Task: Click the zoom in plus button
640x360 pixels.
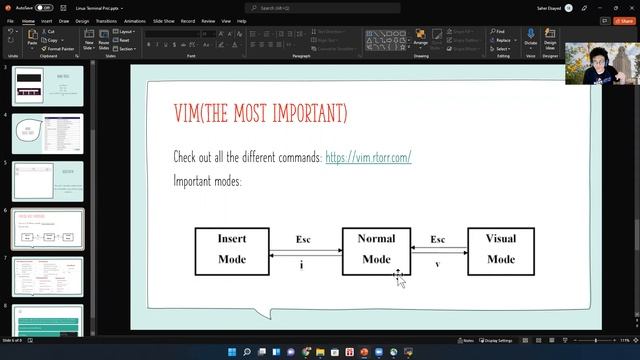Action: tap(614, 340)
